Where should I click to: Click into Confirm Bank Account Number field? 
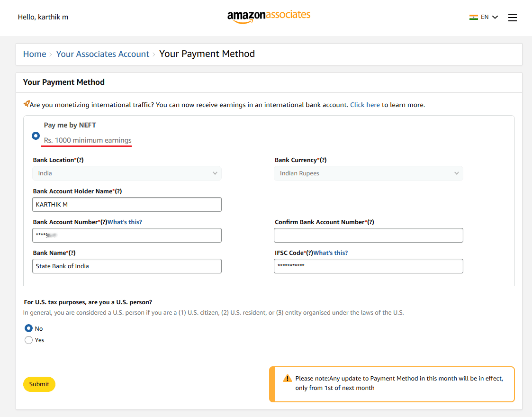point(368,236)
